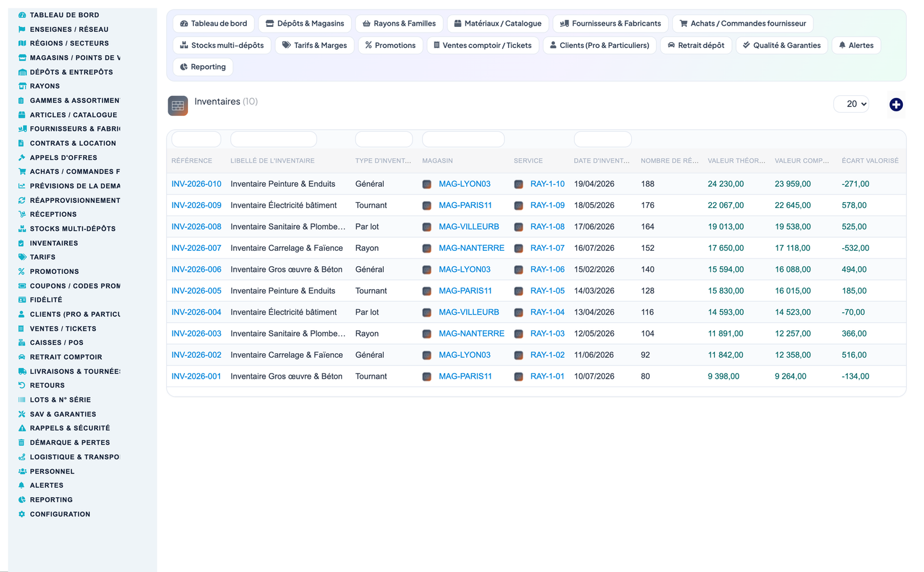
Task: Open the Tarifs & Marges tab
Action: pyautogui.click(x=315, y=45)
